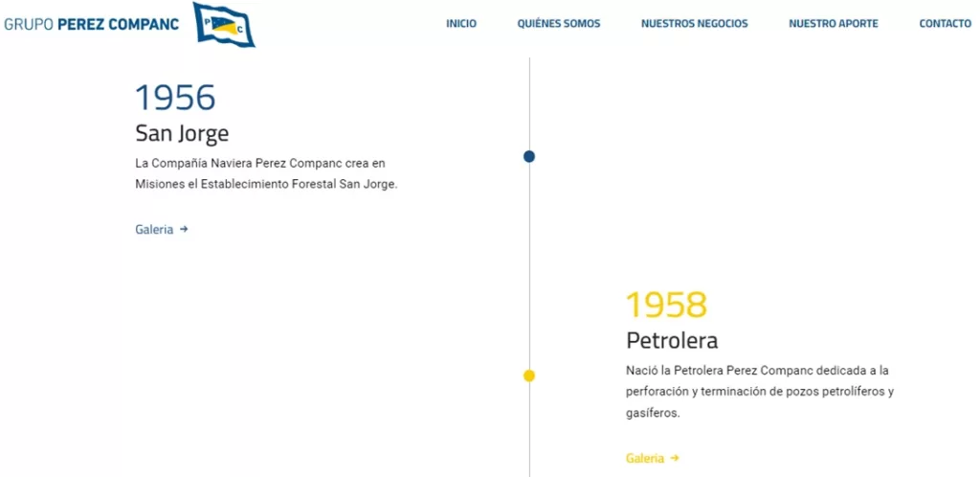Open NUESTROS NEGOCIOS in the navigation
Screen dimensions: 980x477
[x=695, y=24]
